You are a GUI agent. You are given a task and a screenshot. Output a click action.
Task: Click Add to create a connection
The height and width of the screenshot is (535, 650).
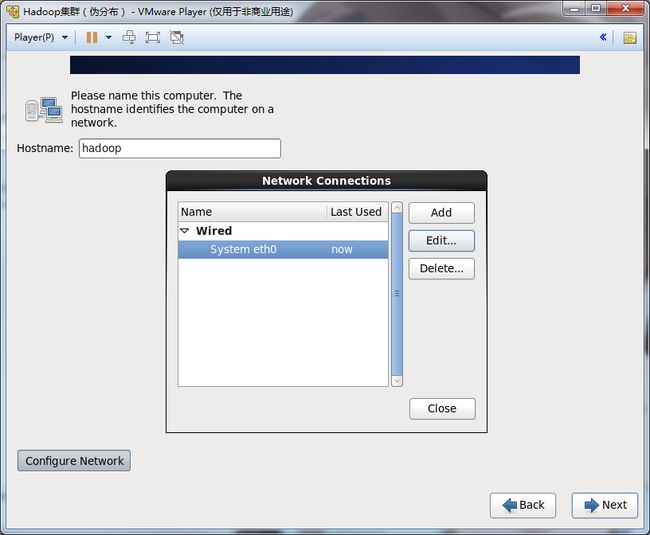tap(441, 213)
